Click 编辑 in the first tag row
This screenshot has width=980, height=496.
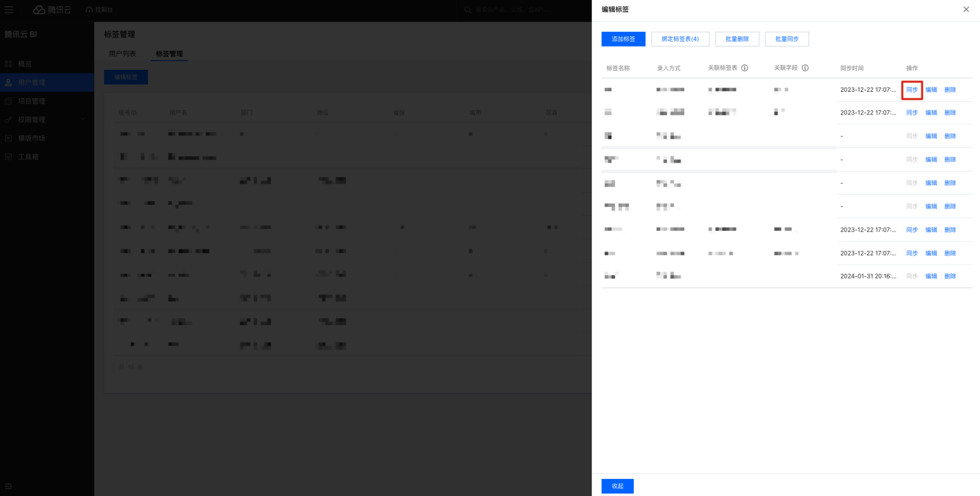tap(931, 90)
